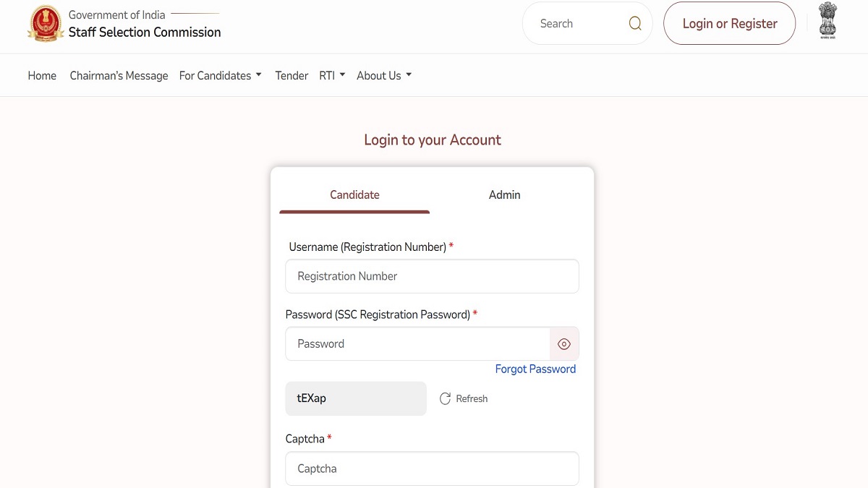The width and height of the screenshot is (868, 488).
Task: Open the RTI dropdown menu
Action: 332,76
